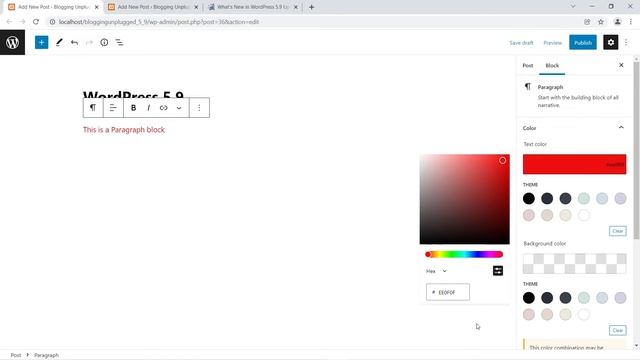Click the hex color value field
Screen dimensions: 640x360
click(448, 292)
